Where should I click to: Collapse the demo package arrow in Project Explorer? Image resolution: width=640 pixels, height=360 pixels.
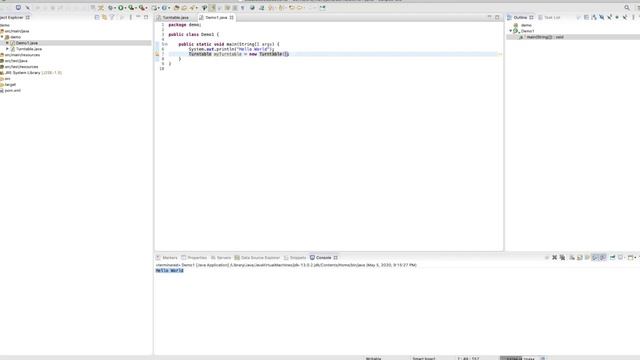click(2, 37)
